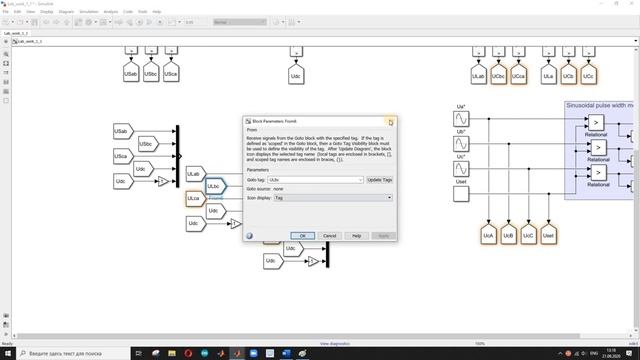
Task: Click the help icon in Block Parameters dialog
Action: point(249,236)
